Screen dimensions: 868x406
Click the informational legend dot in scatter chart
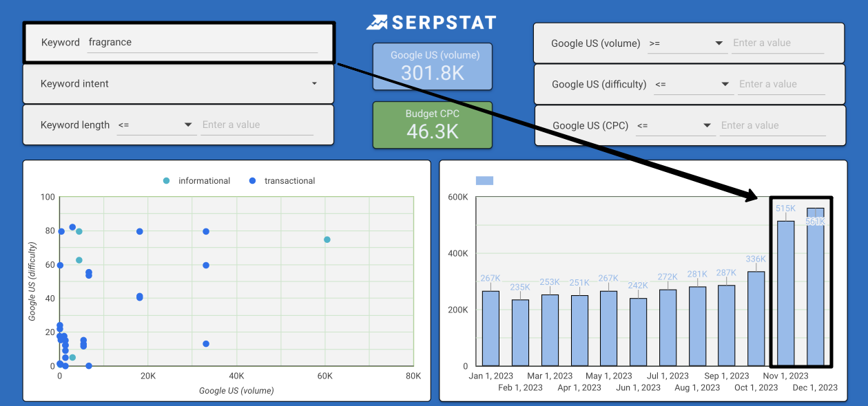tap(166, 181)
